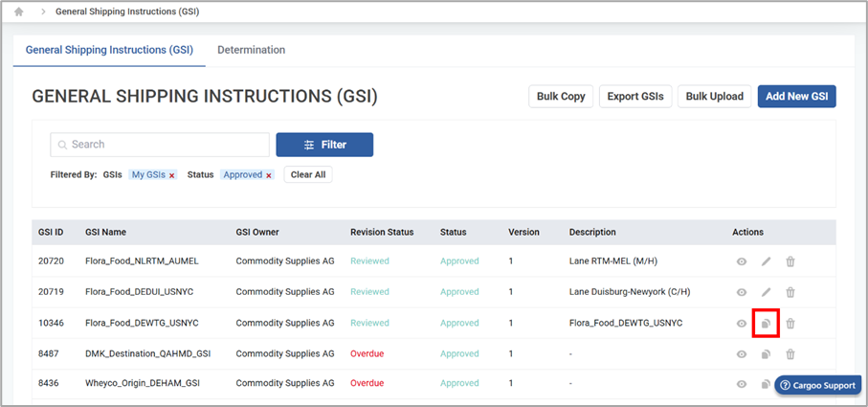The image size is (868, 407).
Task: Click Approved status in row 20719
Action: click(459, 292)
